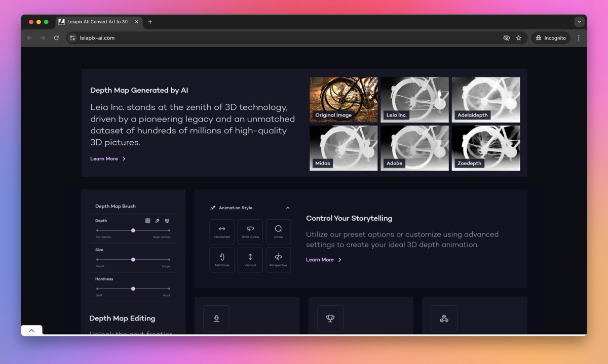Bookmark this page with the star

518,38
